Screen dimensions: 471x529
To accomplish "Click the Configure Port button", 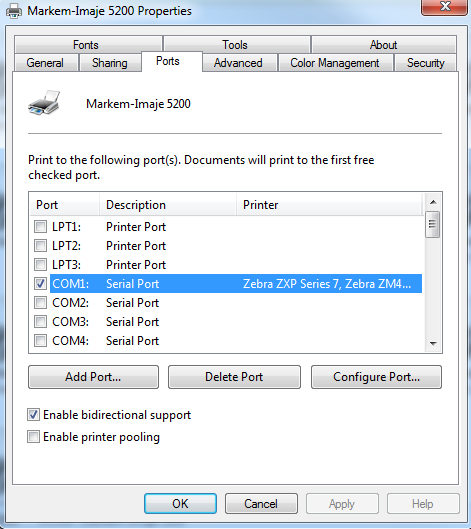I will pos(376,377).
